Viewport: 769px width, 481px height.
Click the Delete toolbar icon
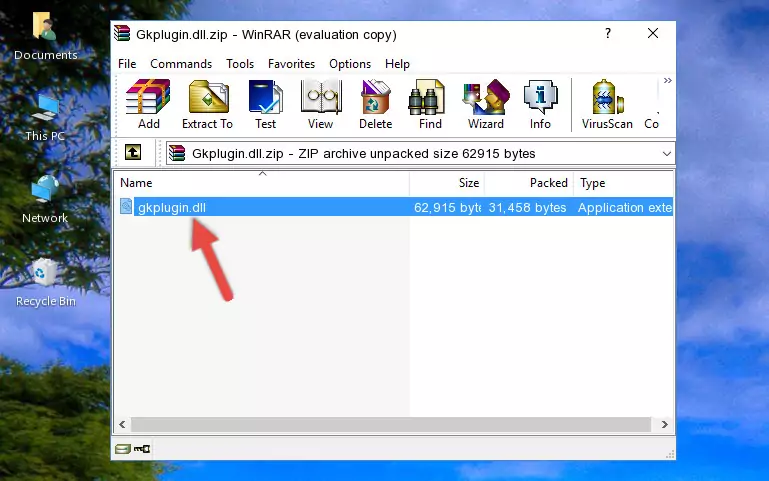pyautogui.click(x=376, y=104)
